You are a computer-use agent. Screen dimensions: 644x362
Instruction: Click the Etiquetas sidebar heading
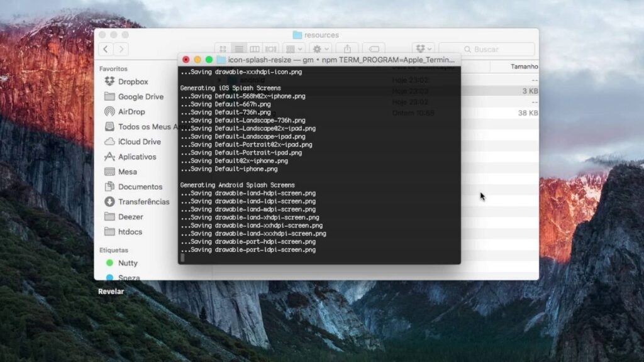coord(114,250)
